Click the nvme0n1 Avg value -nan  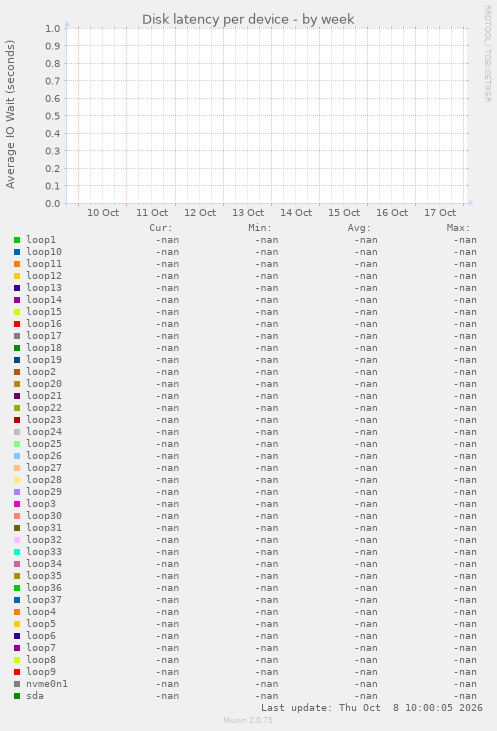(x=366, y=684)
